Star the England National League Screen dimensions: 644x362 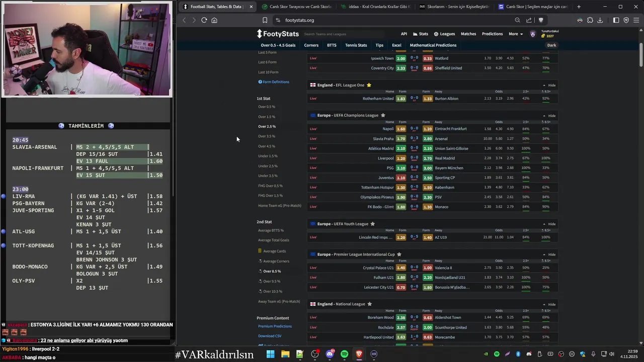370,304
